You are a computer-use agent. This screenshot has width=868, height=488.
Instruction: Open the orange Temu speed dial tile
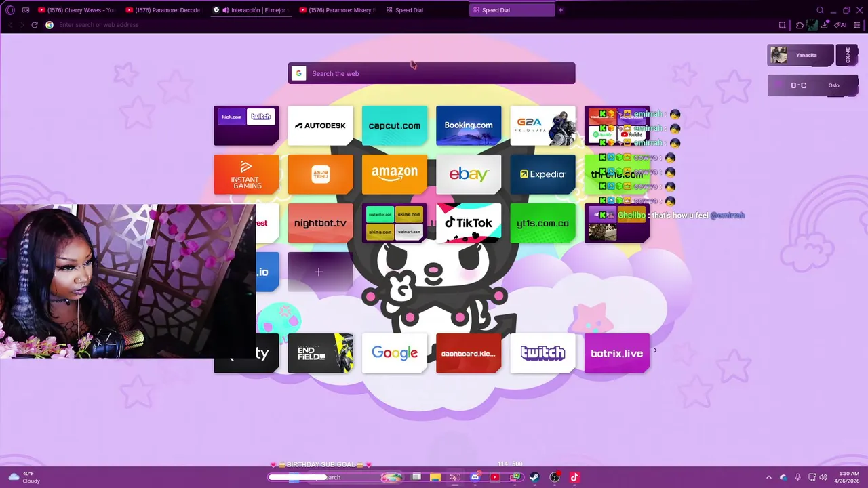tap(320, 174)
